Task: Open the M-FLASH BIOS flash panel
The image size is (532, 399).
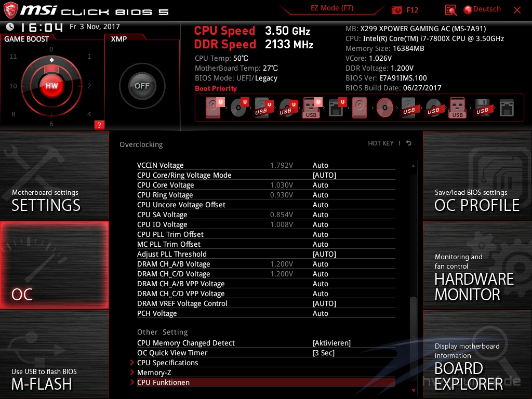Action: click(x=54, y=354)
